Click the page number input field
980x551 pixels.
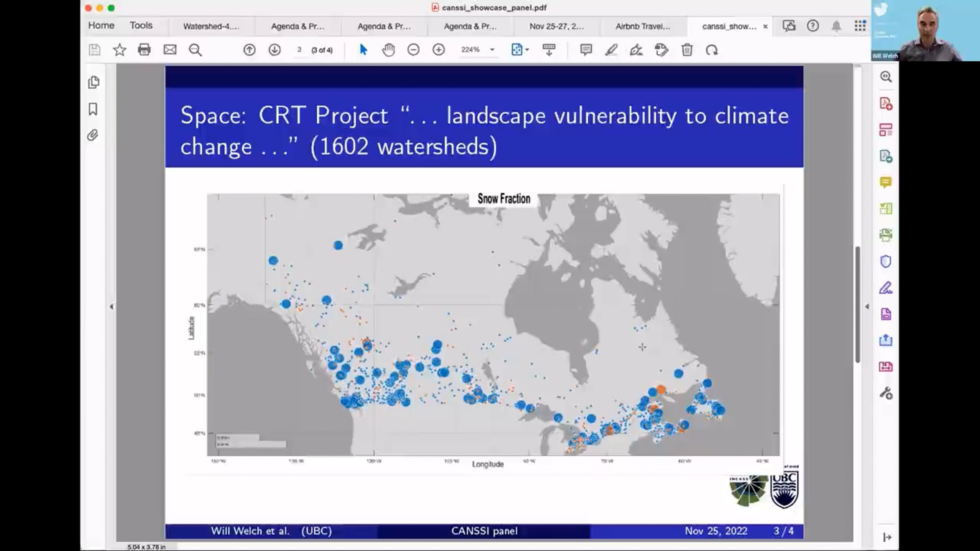click(299, 50)
